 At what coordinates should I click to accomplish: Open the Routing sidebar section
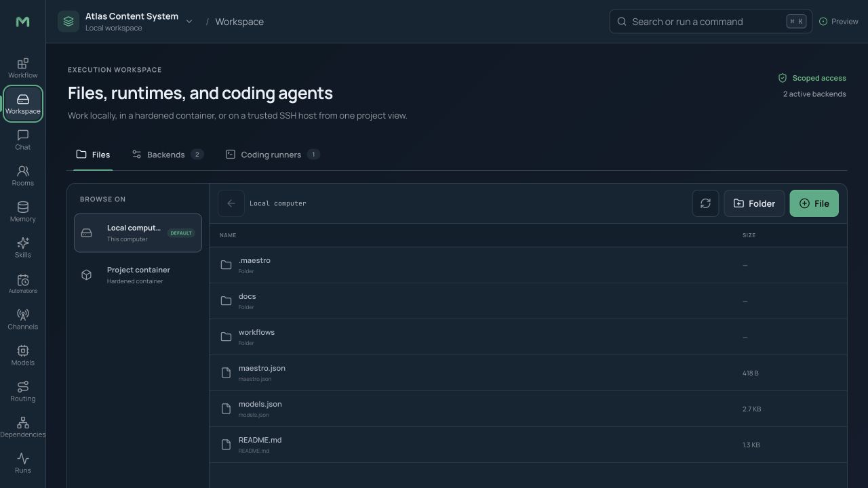(22, 391)
